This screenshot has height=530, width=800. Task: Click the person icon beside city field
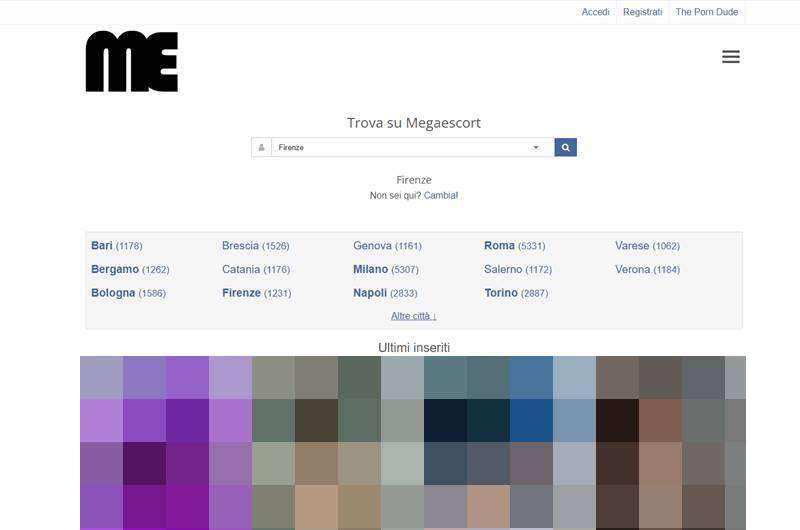261,147
